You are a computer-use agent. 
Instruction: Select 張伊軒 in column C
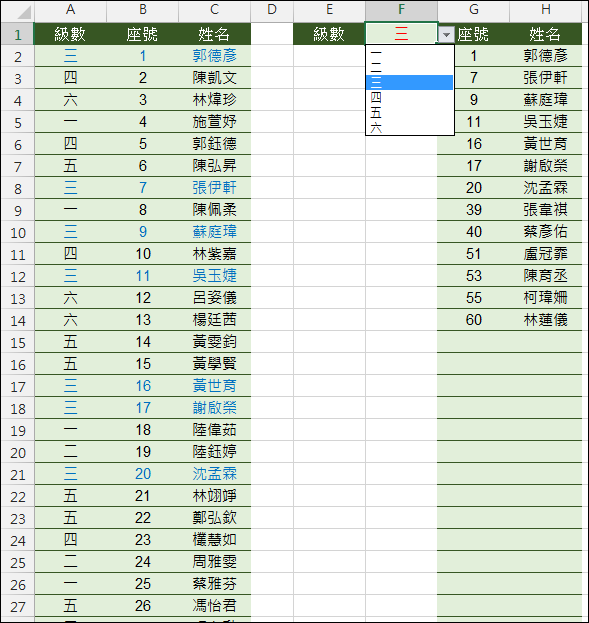pyautogui.click(x=215, y=188)
